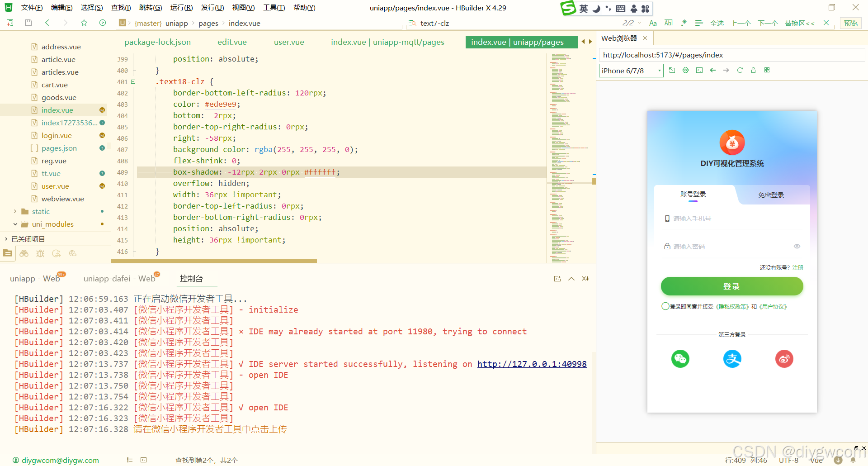Click the phone number input field
Image resolution: width=868 pixels, height=466 pixels.
pyautogui.click(x=732, y=219)
